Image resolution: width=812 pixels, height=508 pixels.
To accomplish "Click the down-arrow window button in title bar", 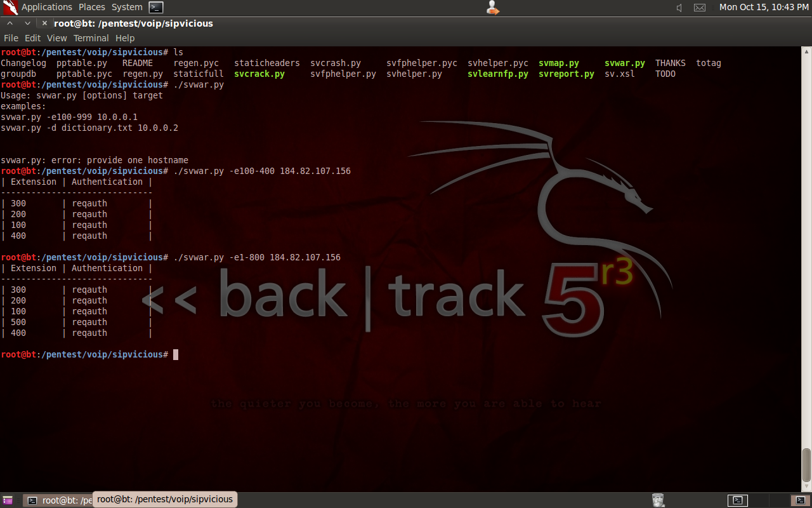I will pos(27,23).
